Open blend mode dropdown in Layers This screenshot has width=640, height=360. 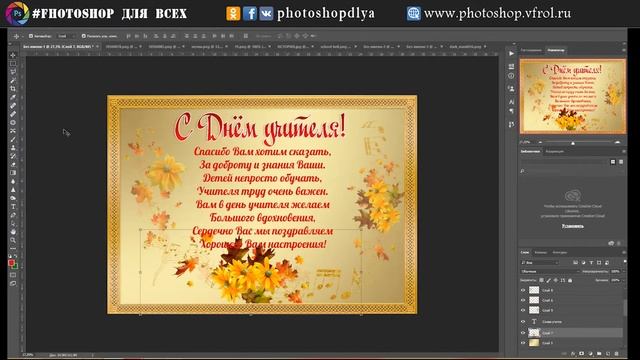(550, 271)
